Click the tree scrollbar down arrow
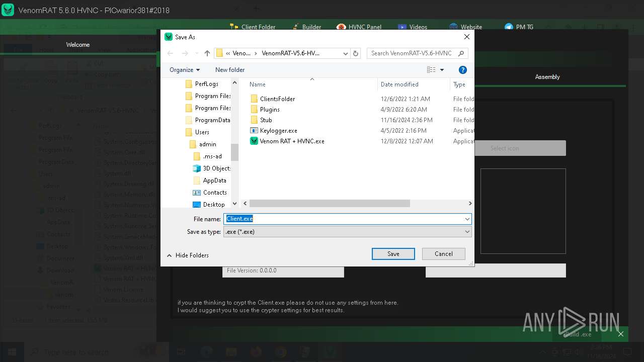This screenshot has height=362, width=644. [x=234, y=204]
